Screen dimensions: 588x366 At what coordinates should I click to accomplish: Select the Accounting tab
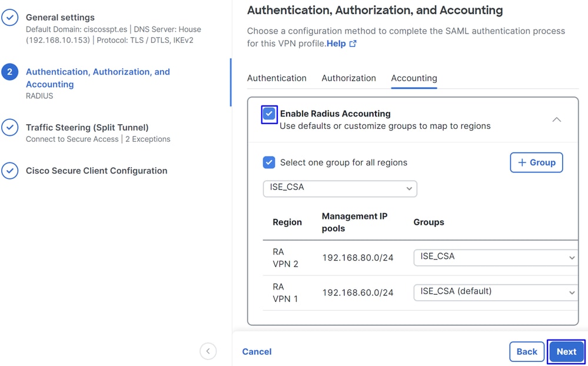[414, 78]
